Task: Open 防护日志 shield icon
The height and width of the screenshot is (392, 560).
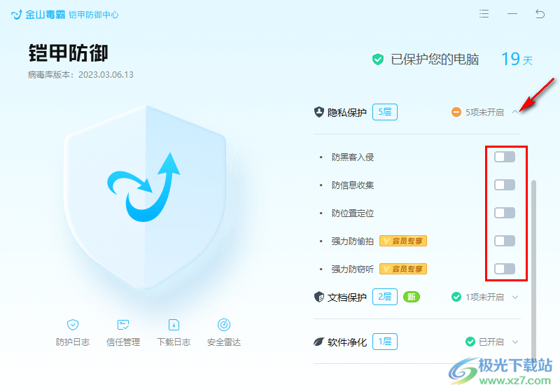Action: pos(73,325)
